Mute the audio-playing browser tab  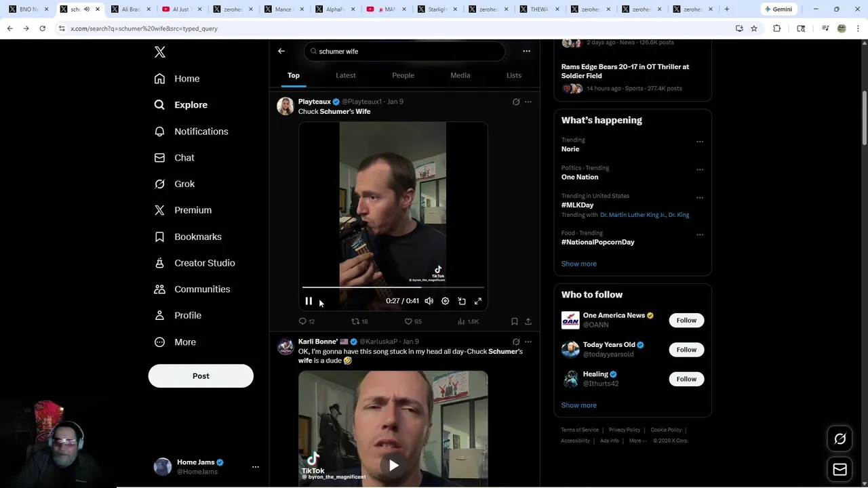tap(86, 9)
